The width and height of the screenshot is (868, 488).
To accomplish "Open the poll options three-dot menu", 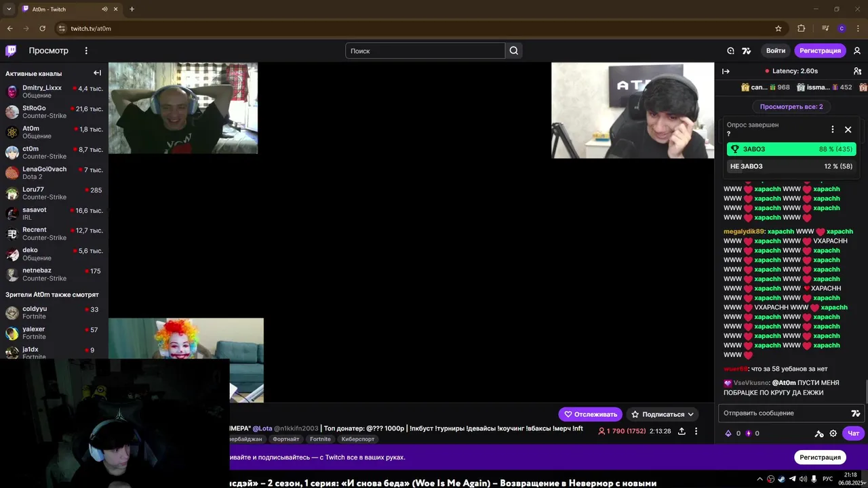I will coord(833,129).
